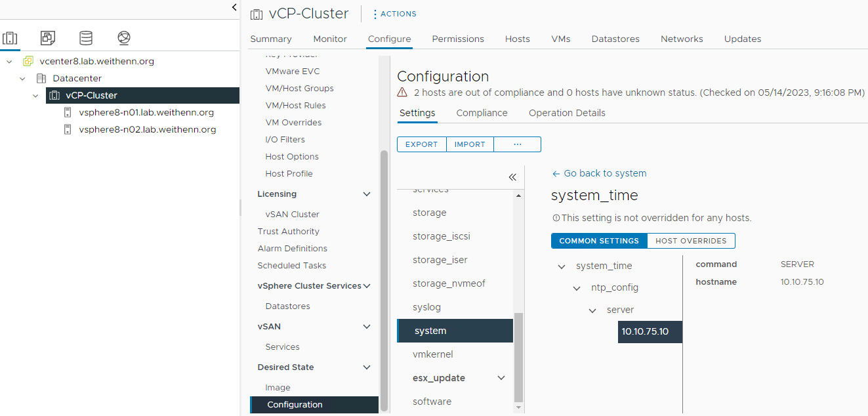Click the Datacenter icon in tree
The image size is (868, 416).
tap(41, 78)
